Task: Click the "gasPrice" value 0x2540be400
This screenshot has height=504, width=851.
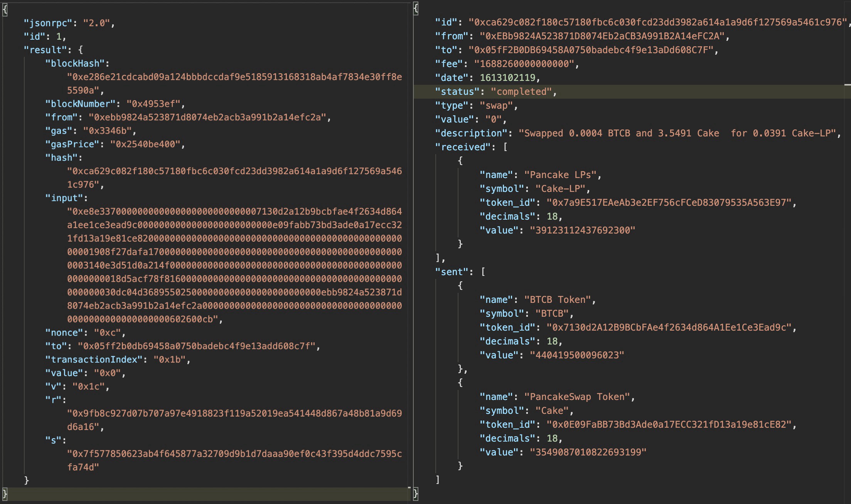Action: pyautogui.click(x=145, y=144)
